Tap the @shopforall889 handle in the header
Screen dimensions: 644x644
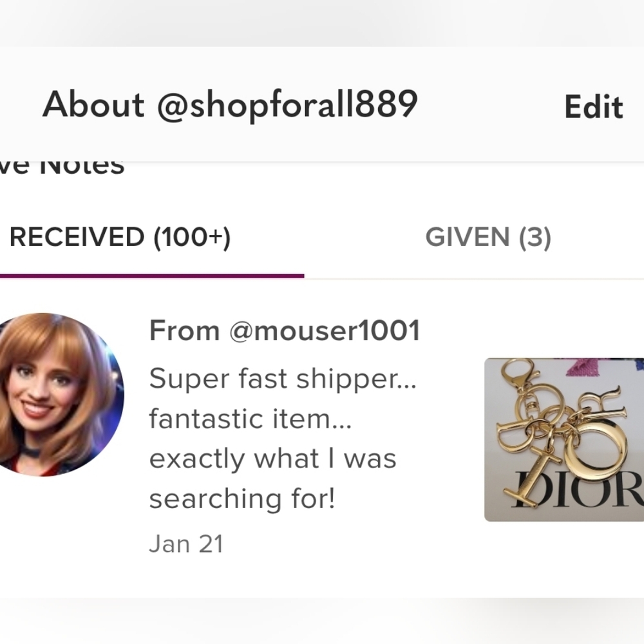287,105
